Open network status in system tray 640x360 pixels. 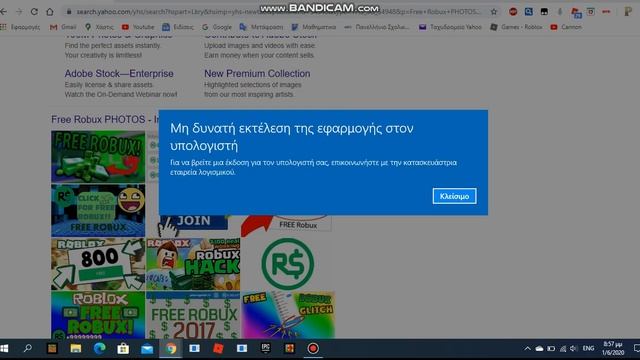click(x=563, y=349)
